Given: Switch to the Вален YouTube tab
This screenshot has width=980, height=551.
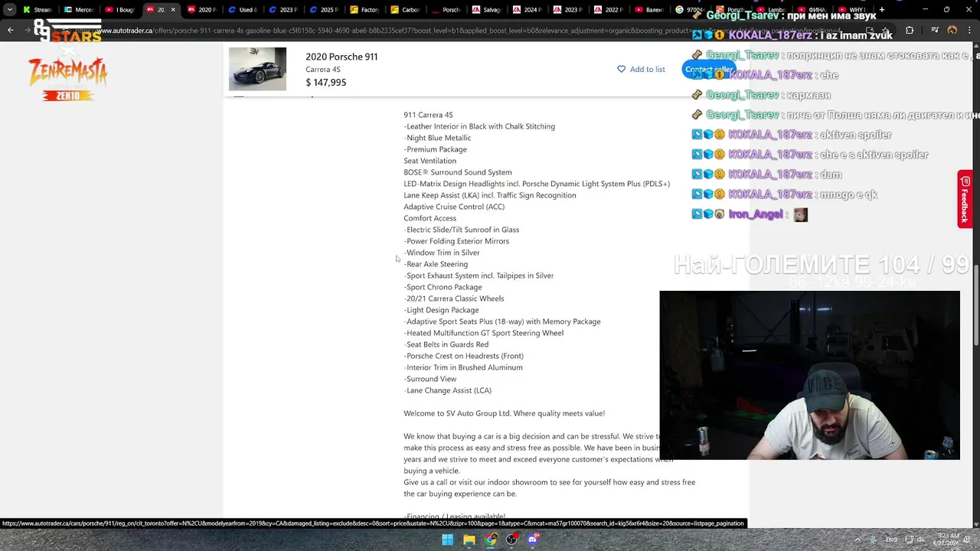Looking at the screenshot, I should coord(652,10).
